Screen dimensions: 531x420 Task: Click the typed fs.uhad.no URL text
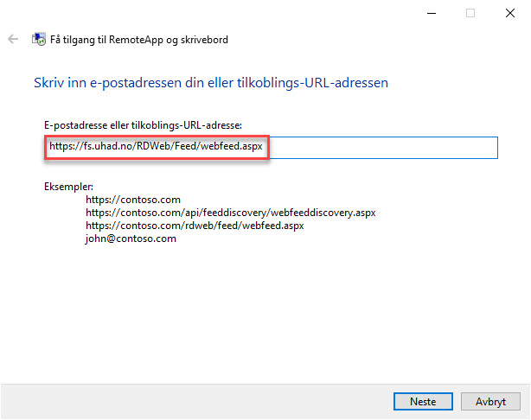pyautogui.click(x=156, y=146)
